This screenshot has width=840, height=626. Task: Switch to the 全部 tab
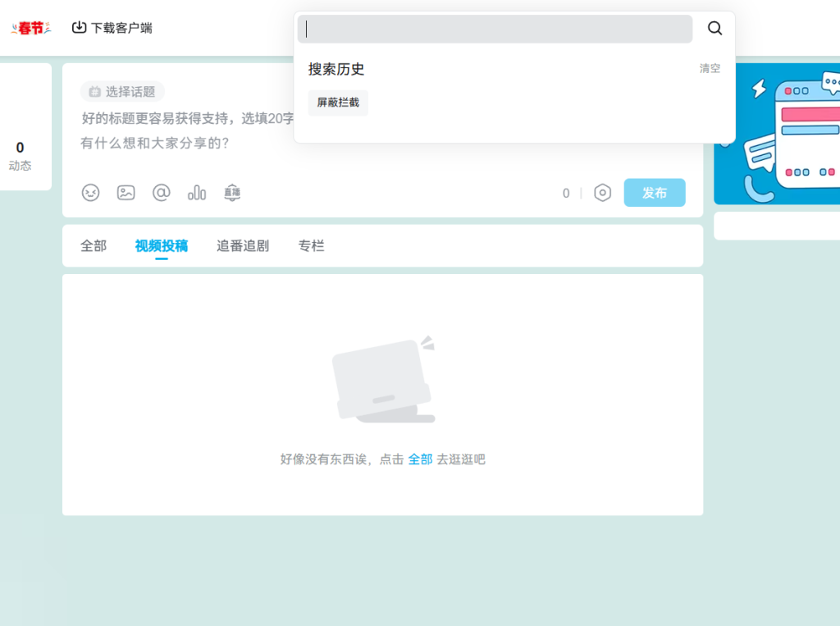[94, 245]
